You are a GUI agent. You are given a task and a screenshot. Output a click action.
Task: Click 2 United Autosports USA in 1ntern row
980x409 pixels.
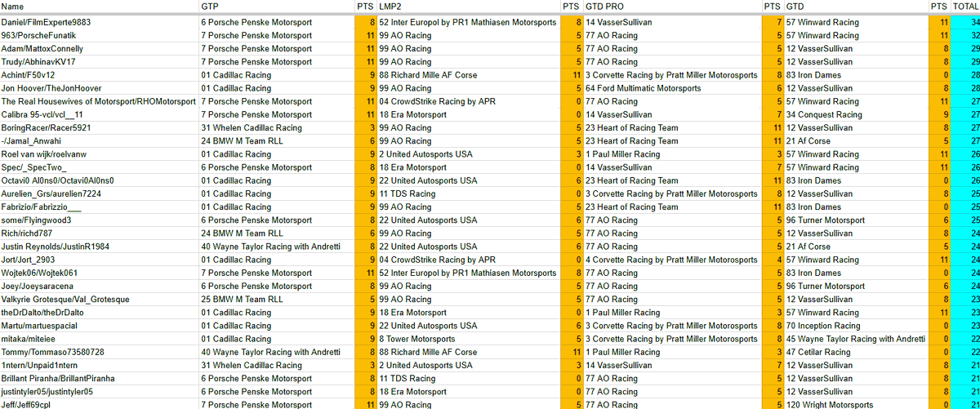469,366
